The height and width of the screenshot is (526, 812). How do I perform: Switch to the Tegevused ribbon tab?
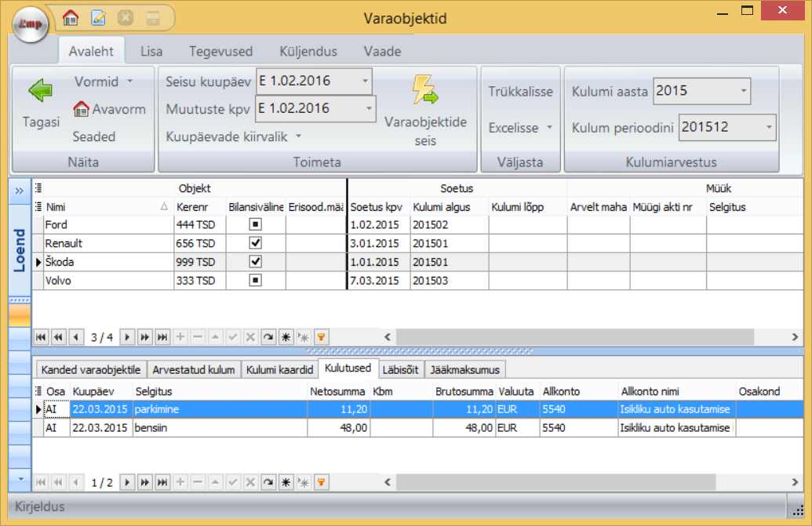tap(220, 52)
